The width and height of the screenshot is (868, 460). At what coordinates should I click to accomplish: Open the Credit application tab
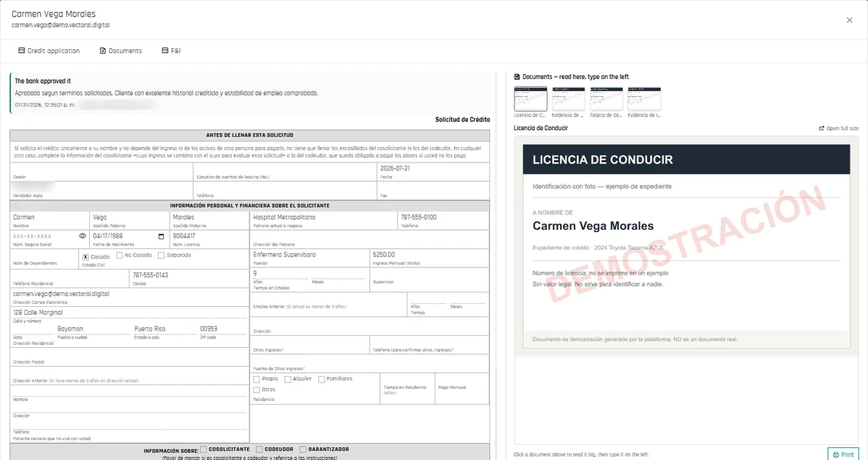pos(49,51)
